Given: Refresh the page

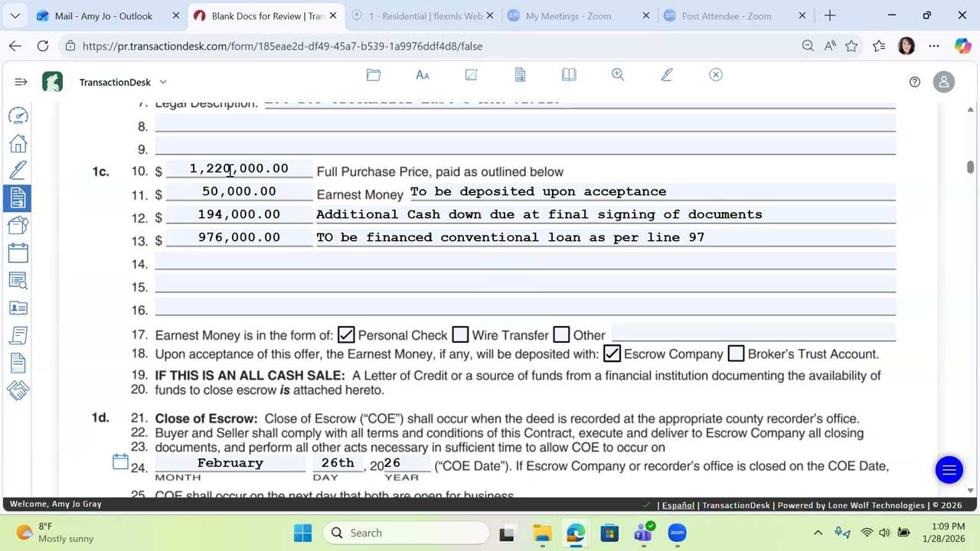Looking at the screenshot, I should [43, 46].
